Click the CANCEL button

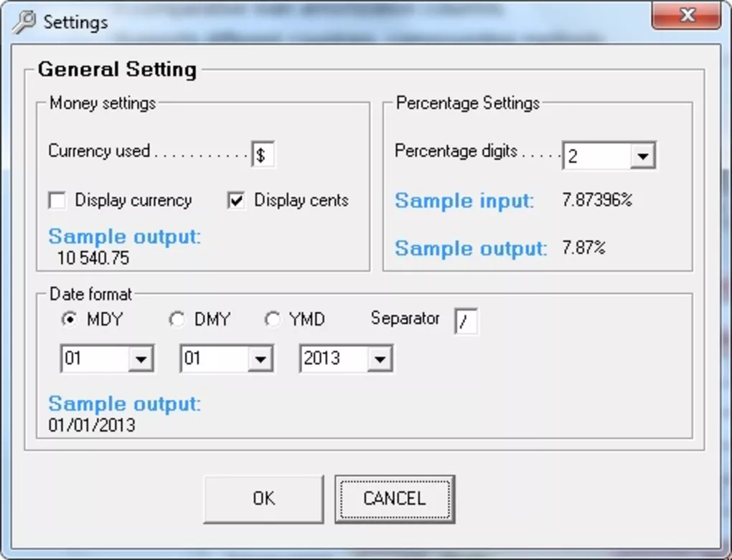(x=394, y=498)
